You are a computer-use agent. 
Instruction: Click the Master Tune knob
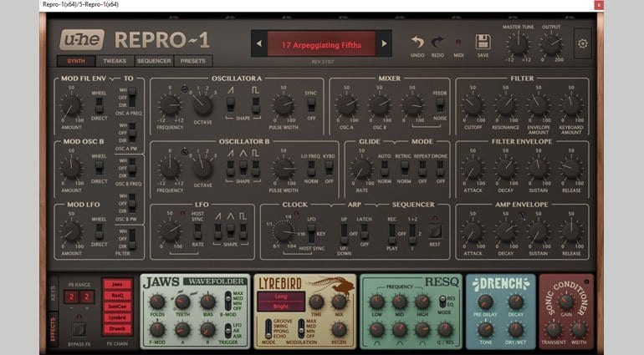518,44
